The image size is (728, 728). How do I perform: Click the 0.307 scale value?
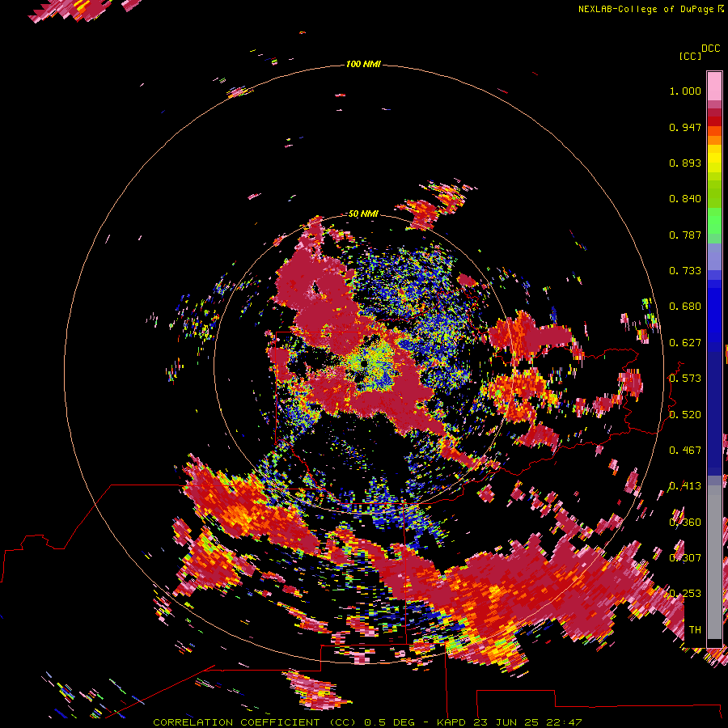(685, 558)
